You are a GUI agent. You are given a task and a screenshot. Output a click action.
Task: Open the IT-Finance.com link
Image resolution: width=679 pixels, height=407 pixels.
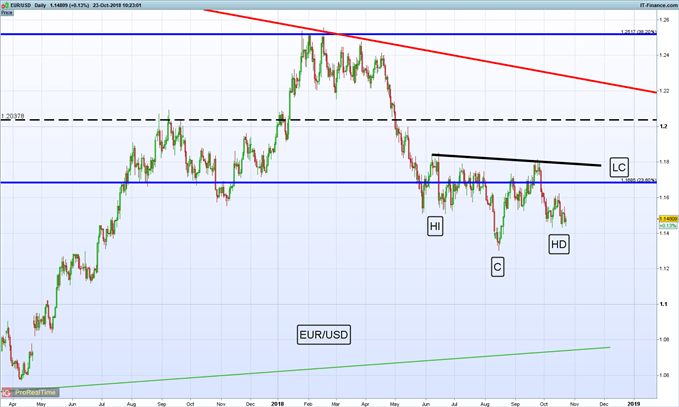(x=659, y=5)
